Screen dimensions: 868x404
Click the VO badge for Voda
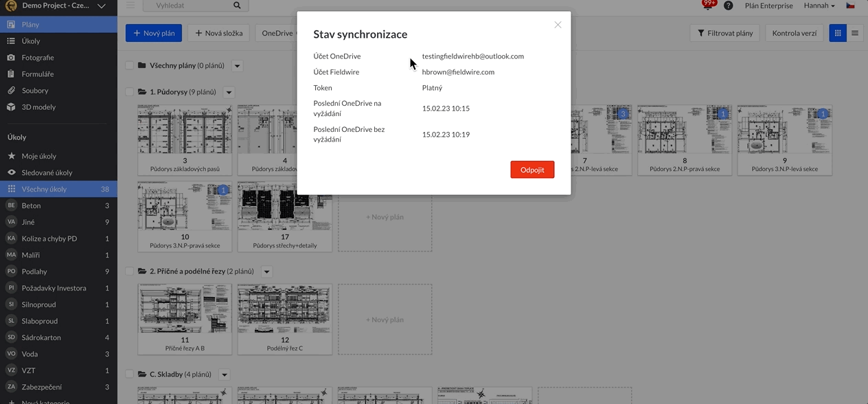point(11,354)
